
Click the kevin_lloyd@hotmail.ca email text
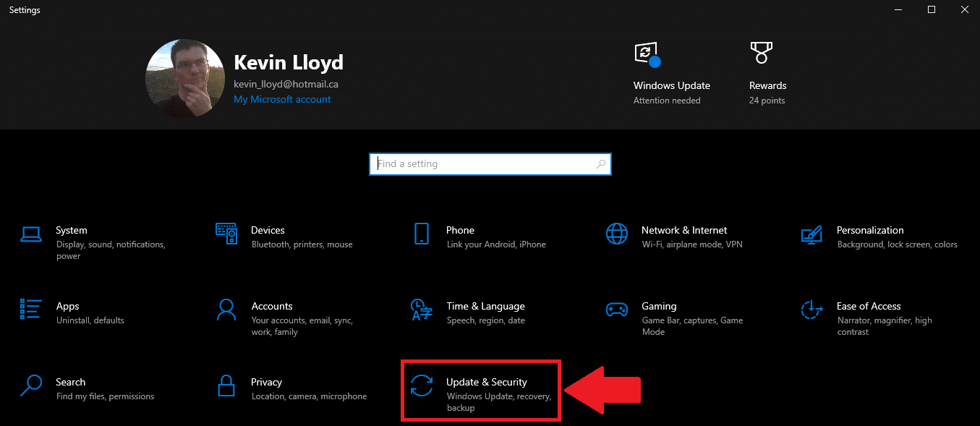click(x=286, y=84)
